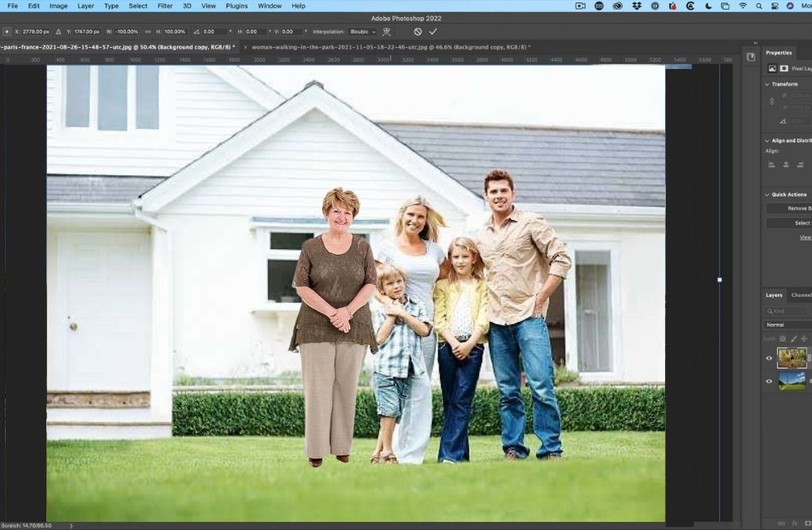Hide the bottom Background layer's visibility
The image size is (812, 530).
tap(768, 381)
